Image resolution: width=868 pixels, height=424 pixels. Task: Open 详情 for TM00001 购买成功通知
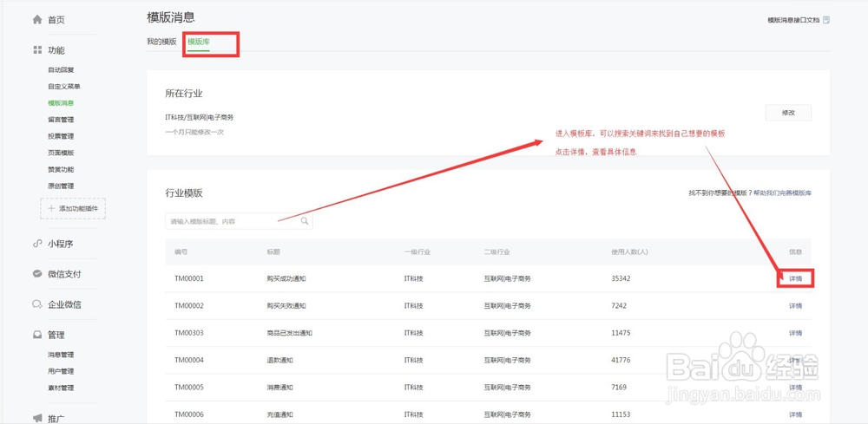pyautogui.click(x=795, y=278)
